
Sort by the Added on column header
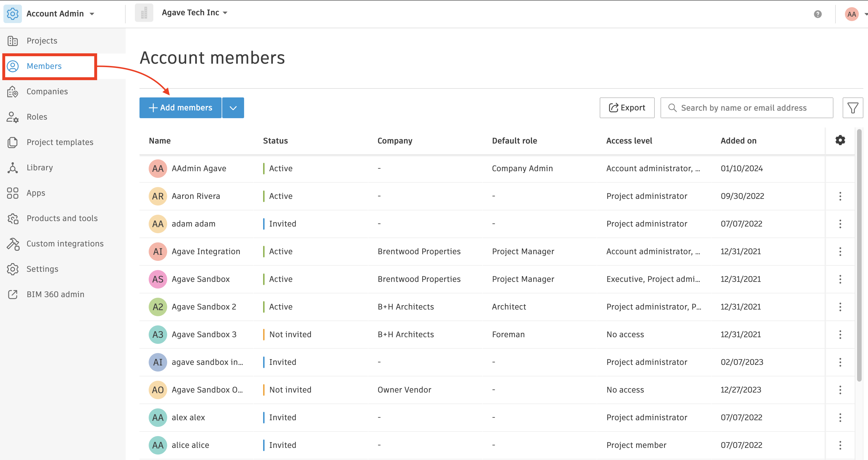(738, 141)
